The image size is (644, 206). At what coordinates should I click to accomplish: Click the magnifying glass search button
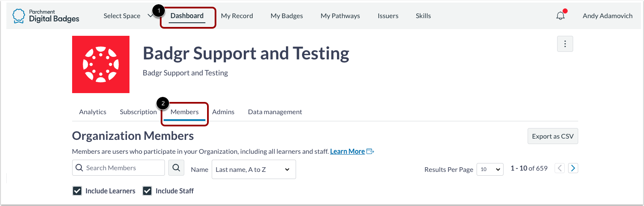tap(176, 168)
